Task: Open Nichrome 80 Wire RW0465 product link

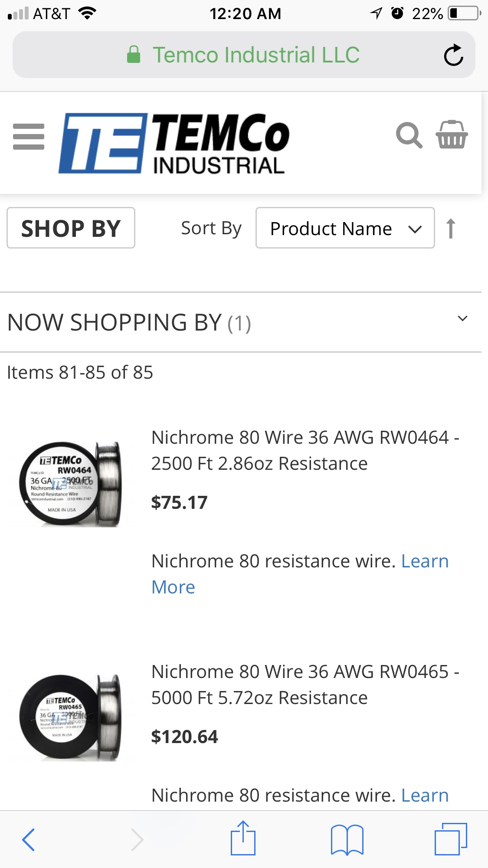Action: pyautogui.click(x=305, y=685)
